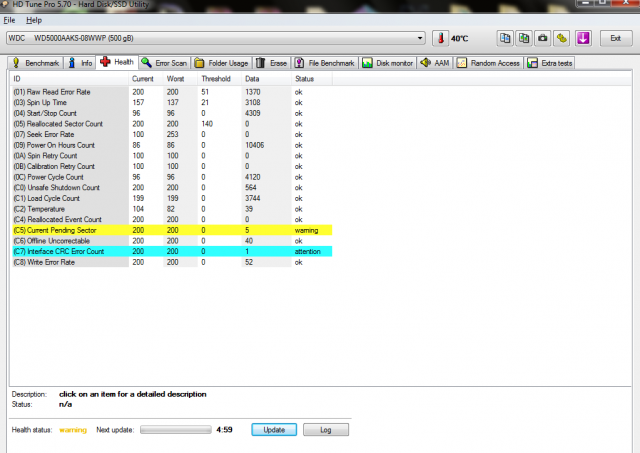The height and width of the screenshot is (453, 640).
Task: Click the yellow options tool icon
Action: [x=562, y=38]
